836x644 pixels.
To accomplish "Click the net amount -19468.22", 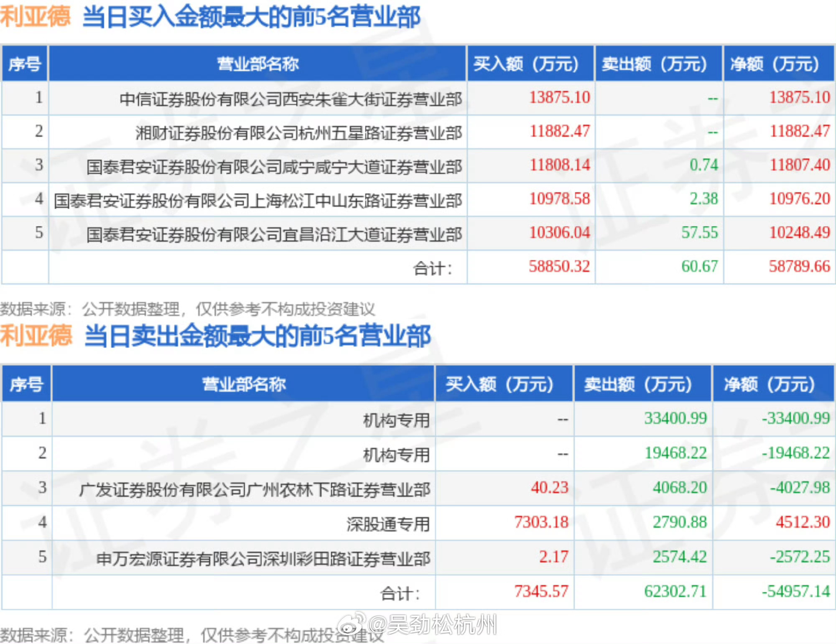I will tap(795, 453).
